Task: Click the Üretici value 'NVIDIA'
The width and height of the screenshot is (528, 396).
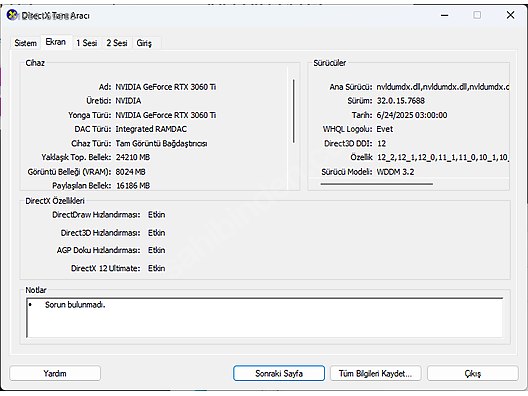Action: click(128, 101)
